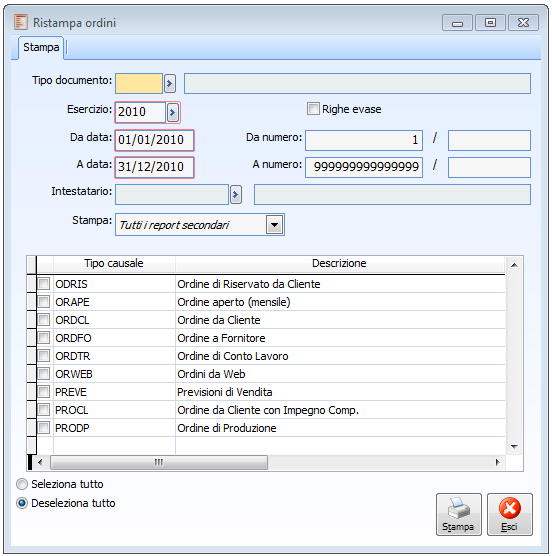
Task: Click the Intestatario lookup arrow icon
Action: (x=236, y=194)
